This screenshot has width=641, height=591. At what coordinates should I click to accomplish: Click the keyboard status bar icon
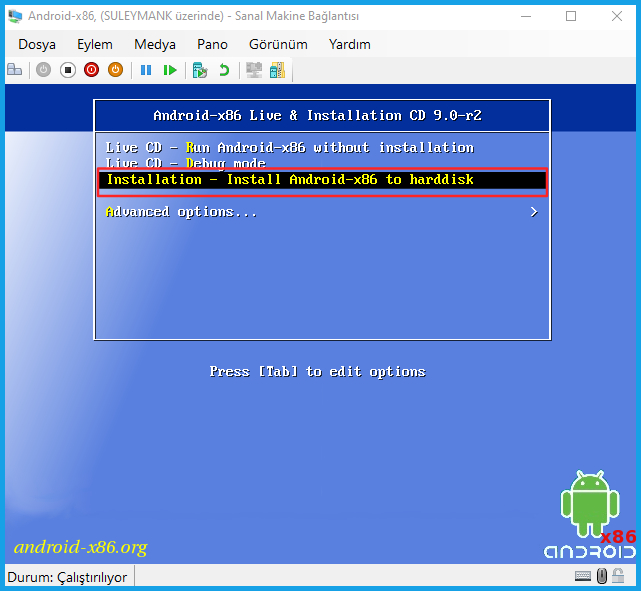click(x=583, y=576)
